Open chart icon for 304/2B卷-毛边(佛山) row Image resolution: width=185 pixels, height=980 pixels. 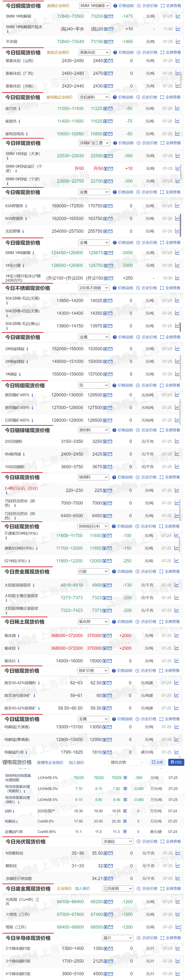pyautogui.click(x=177, y=326)
